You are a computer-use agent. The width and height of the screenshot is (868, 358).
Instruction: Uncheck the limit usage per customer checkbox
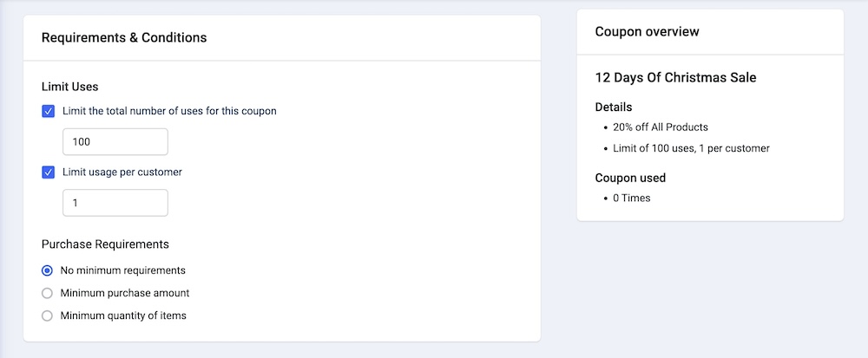click(x=49, y=172)
